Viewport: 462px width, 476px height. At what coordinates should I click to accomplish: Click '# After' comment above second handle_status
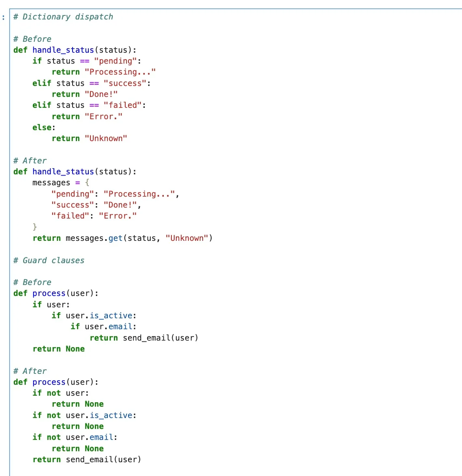coord(30,161)
